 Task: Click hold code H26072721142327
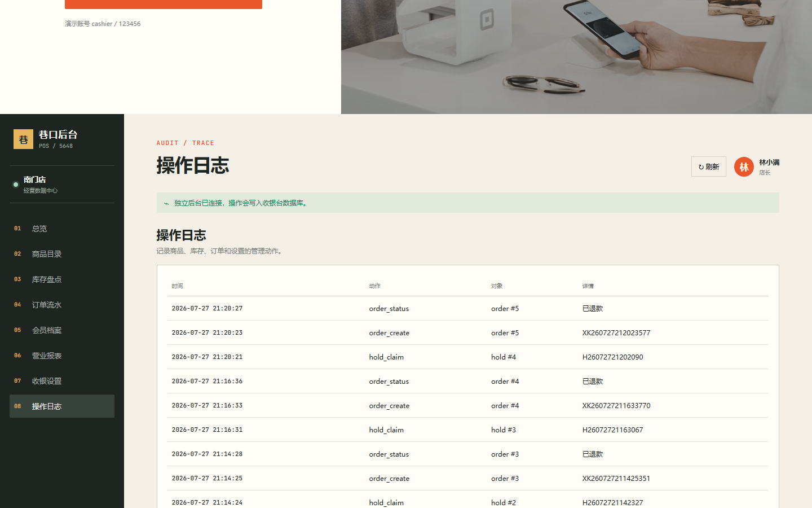[x=613, y=503]
